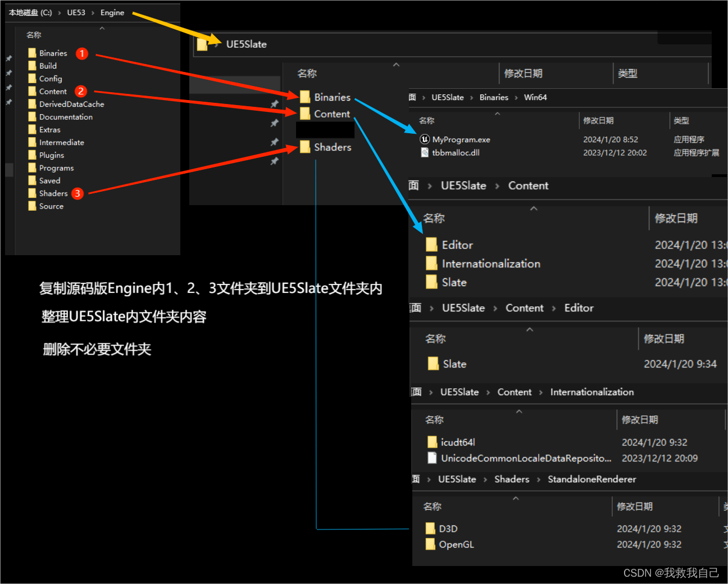Click the 2023/12/12 20:02 date cell
This screenshot has height=584, width=728.
tap(615, 152)
